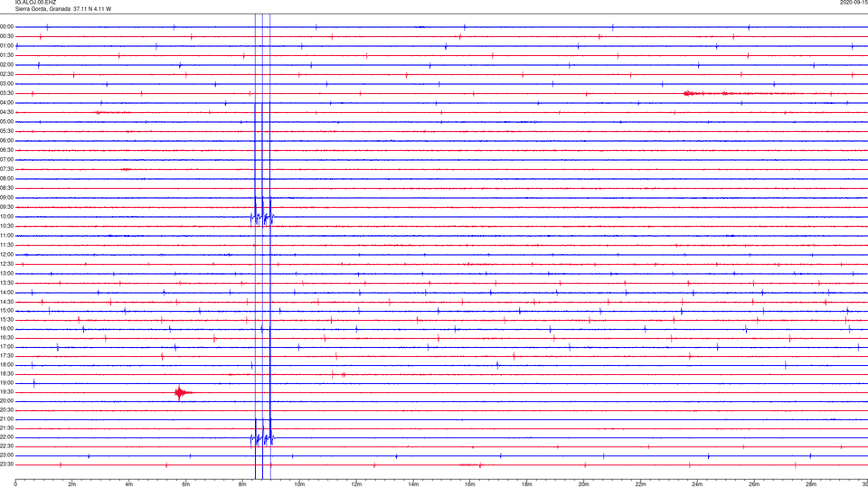Image resolution: width=868 pixels, height=488 pixels.
Task: Select the 19:30 time label
Action: pos(7,392)
